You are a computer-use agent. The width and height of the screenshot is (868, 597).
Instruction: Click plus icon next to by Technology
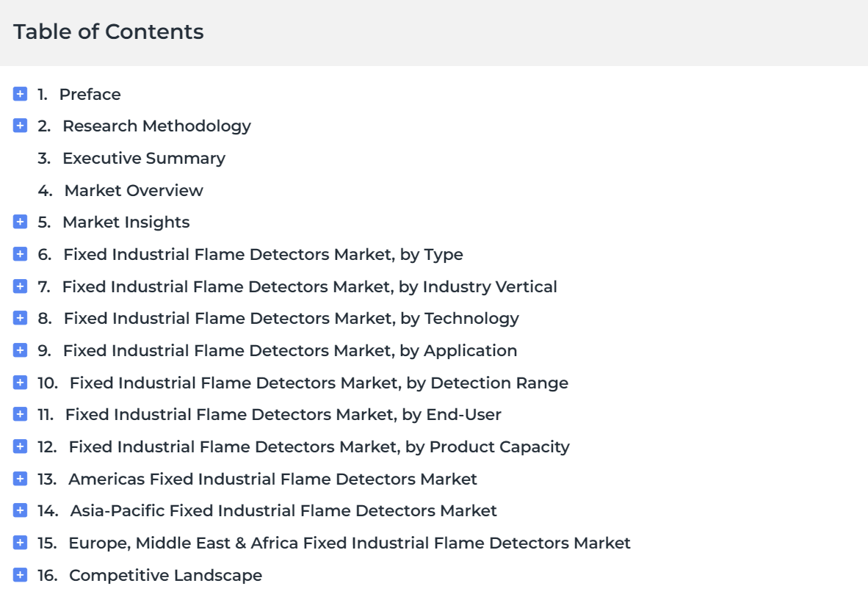pyautogui.click(x=20, y=318)
